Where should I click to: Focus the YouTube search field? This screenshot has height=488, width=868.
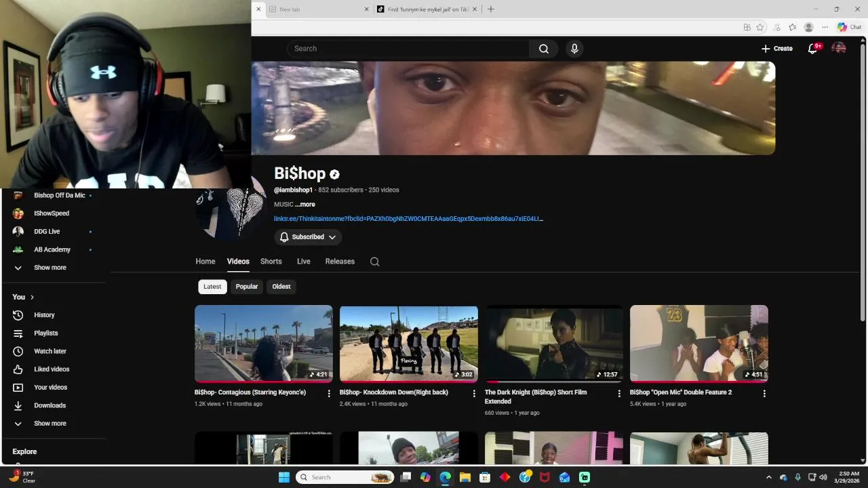click(x=408, y=49)
